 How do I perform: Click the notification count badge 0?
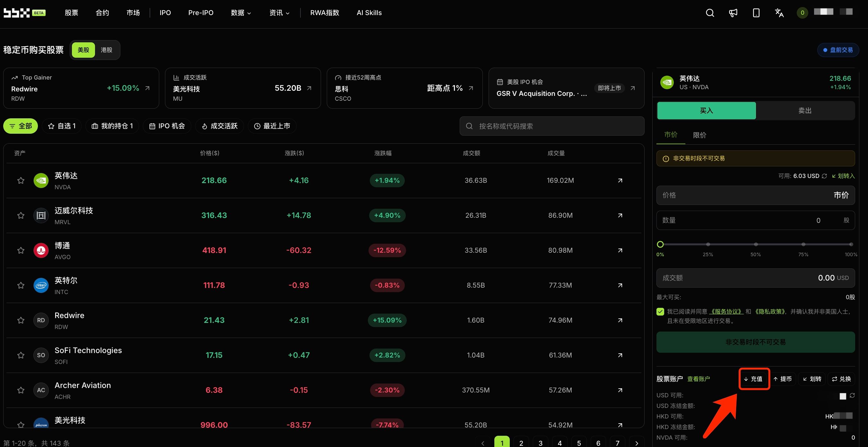point(802,13)
